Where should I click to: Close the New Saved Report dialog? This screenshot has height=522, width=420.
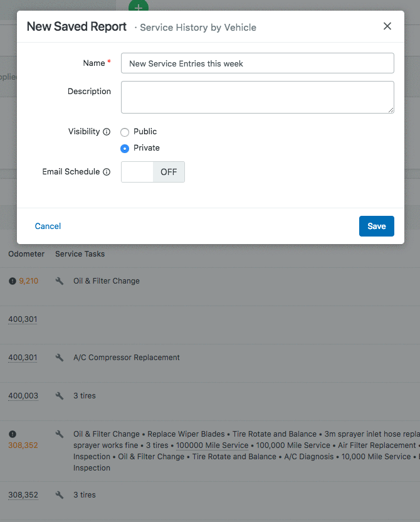(387, 26)
